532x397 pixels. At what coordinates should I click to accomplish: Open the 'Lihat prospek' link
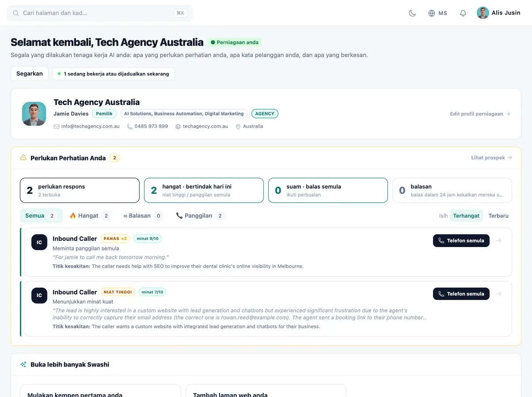491,158
